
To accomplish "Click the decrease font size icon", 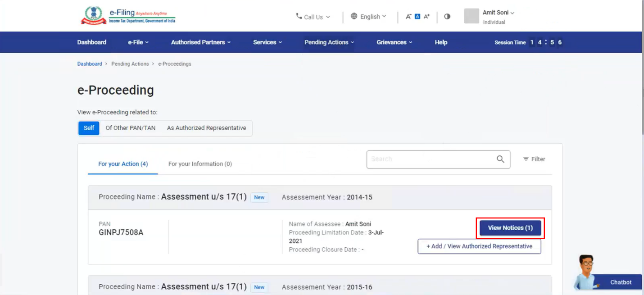I will [x=408, y=16].
